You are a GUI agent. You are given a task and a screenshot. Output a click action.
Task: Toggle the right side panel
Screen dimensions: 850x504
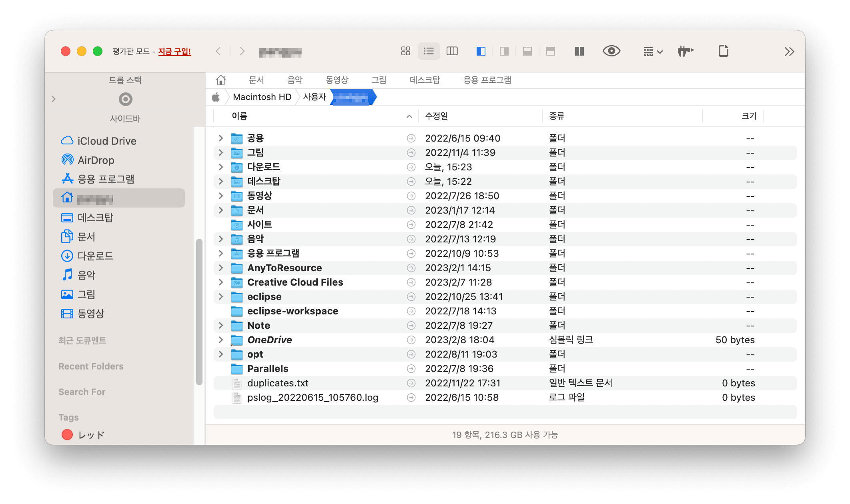[x=504, y=51]
